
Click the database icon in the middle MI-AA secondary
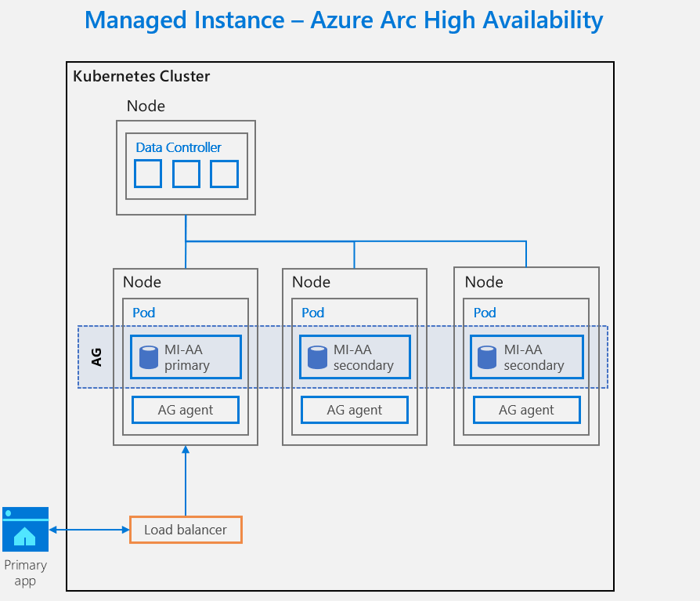(318, 357)
